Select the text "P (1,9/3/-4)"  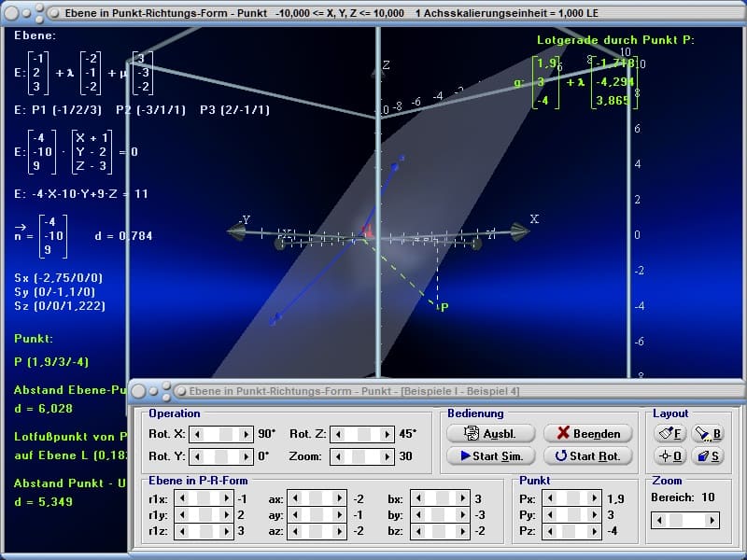click(51, 362)
